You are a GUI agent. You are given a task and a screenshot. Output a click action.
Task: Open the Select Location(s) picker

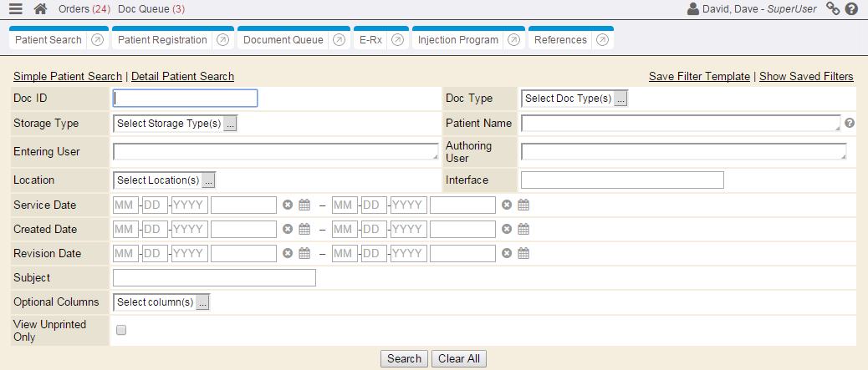(x=209, y=180)
